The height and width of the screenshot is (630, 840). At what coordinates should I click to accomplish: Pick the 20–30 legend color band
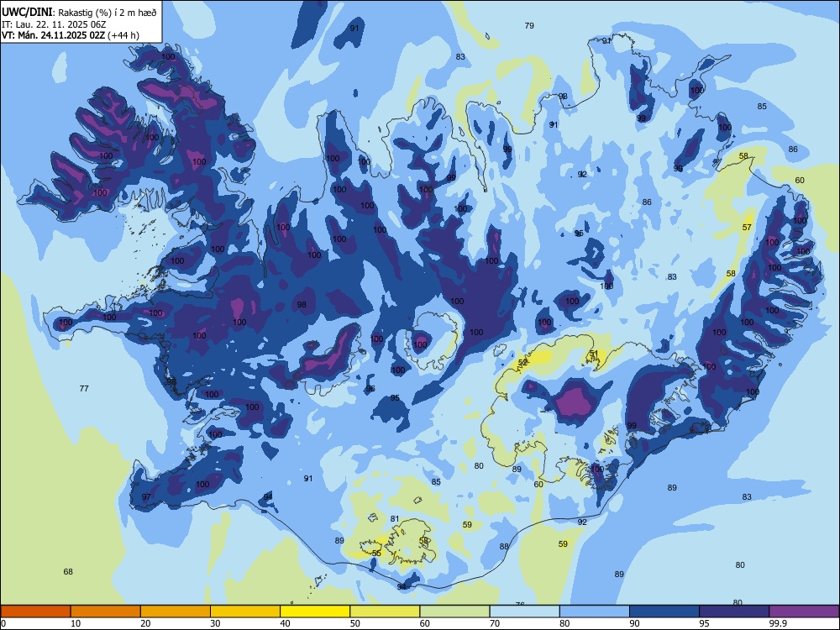(x=176, y=612)
